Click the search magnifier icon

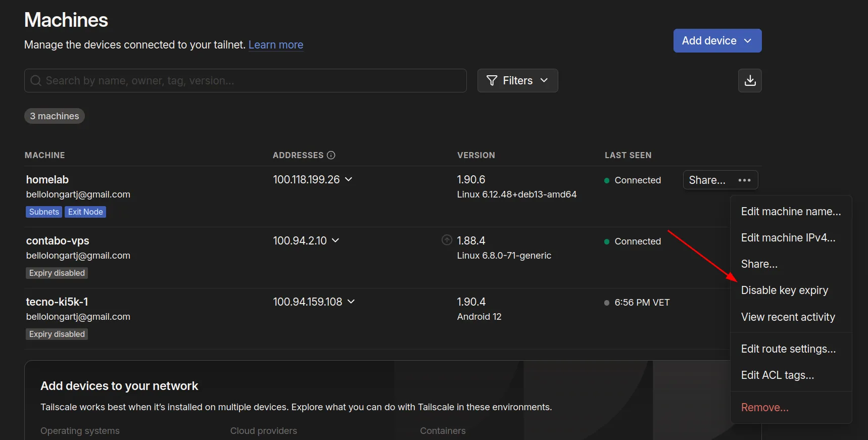pos(35,81)
